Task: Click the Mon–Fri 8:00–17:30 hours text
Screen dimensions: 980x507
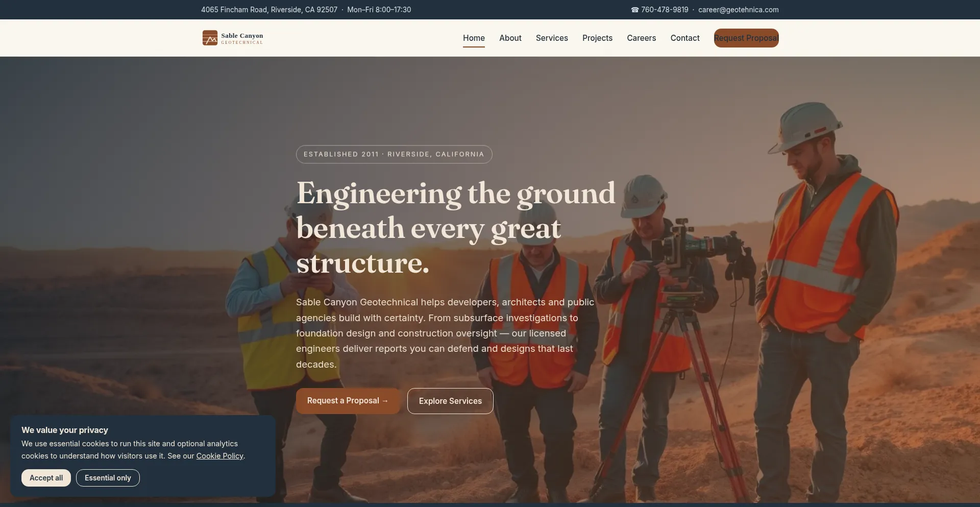Action: pos(379,10)
